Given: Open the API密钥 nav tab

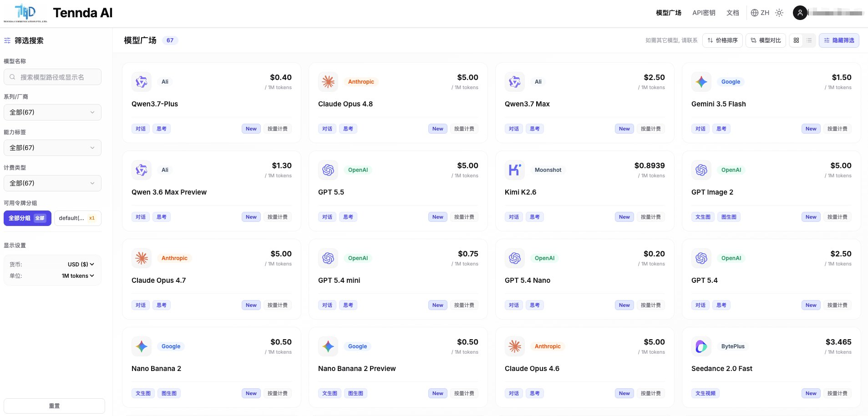Looking at the screenshot, I should click(x=704, y=13).
